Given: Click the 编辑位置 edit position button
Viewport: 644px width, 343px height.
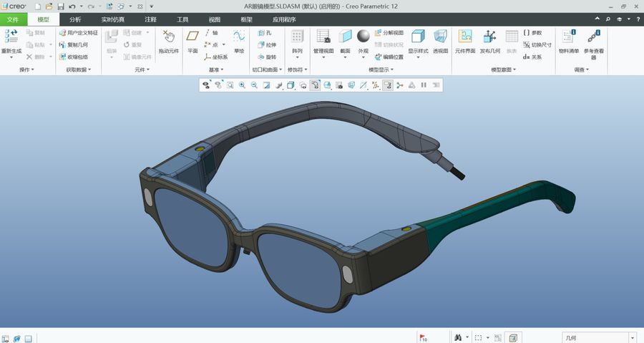Looking at the screenshot, I should [389, 57].
